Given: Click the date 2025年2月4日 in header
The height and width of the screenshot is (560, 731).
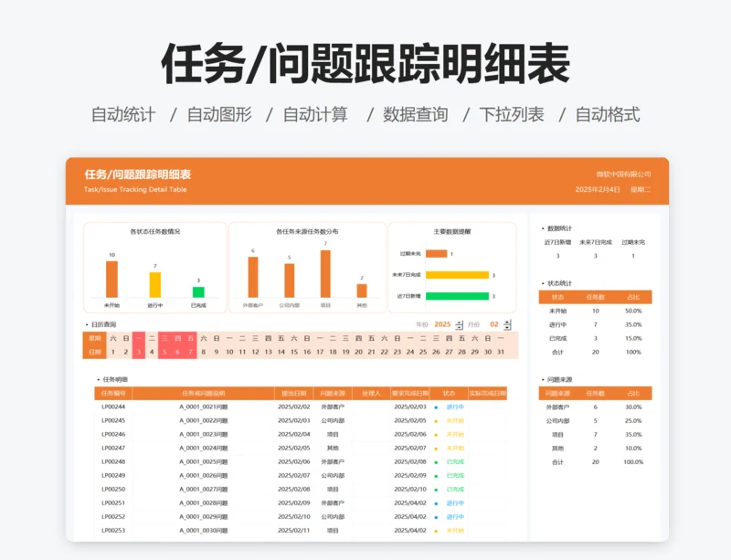Looking at the screenshot, I should (598, 190).
